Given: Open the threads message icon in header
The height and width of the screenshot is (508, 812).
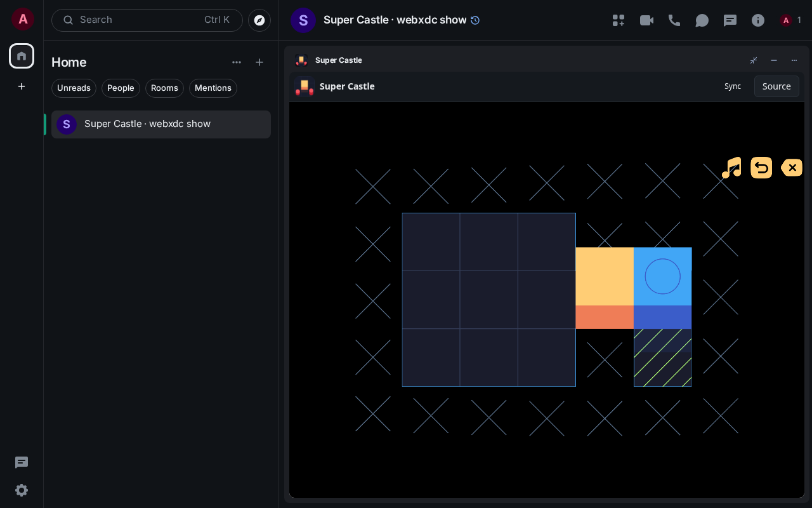Looking at the screenshot, I should (x=730, y=20).
